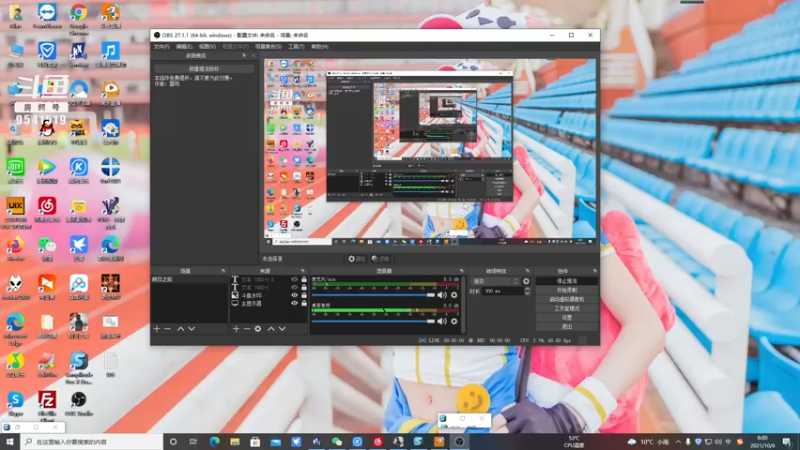Add a new scene with the plus icon
800x450 pixels.
pos(157,329)
